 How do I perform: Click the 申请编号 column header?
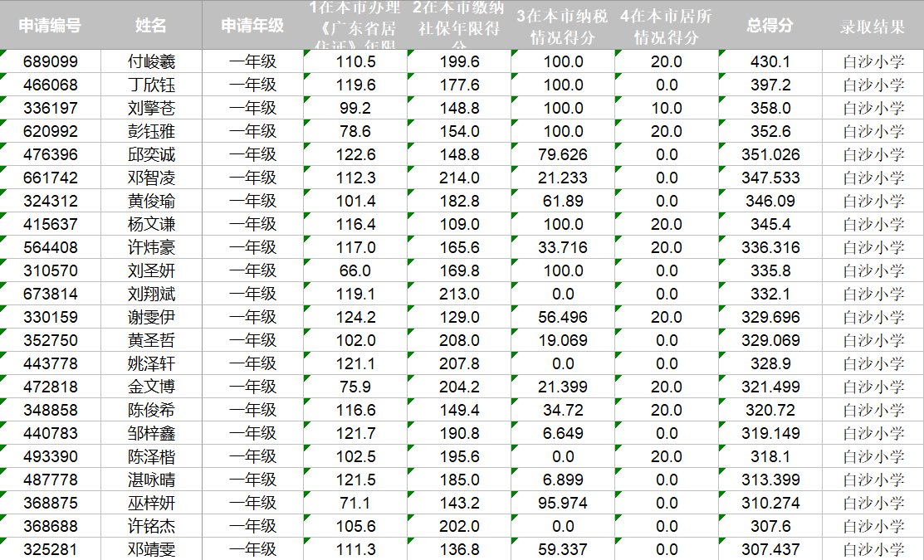(x=51, y=26)
